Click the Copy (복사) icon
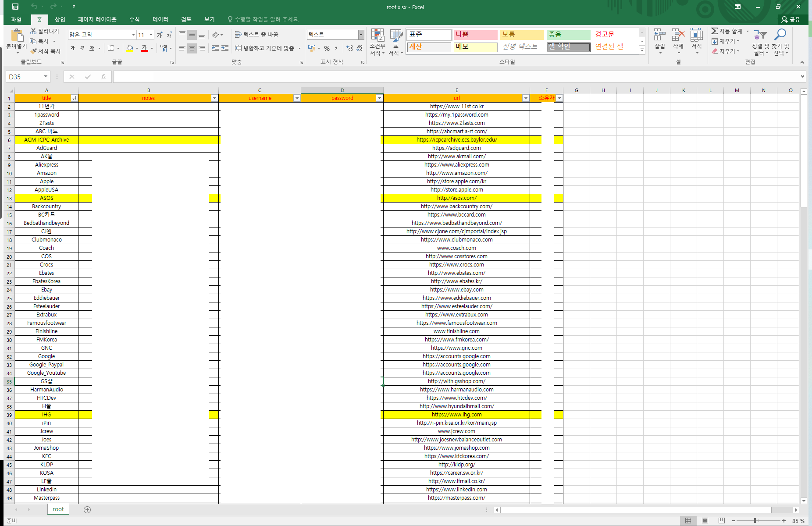This screenshot has width=812, height=526. 33,41
